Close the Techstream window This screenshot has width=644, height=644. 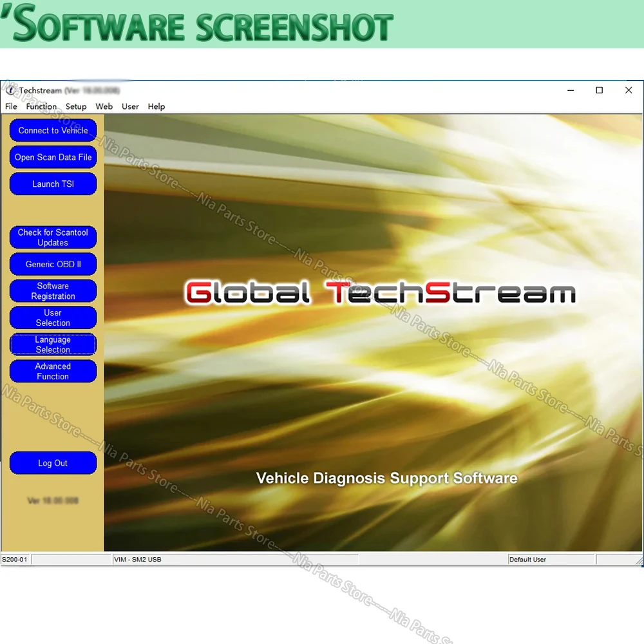coord(629,90)
